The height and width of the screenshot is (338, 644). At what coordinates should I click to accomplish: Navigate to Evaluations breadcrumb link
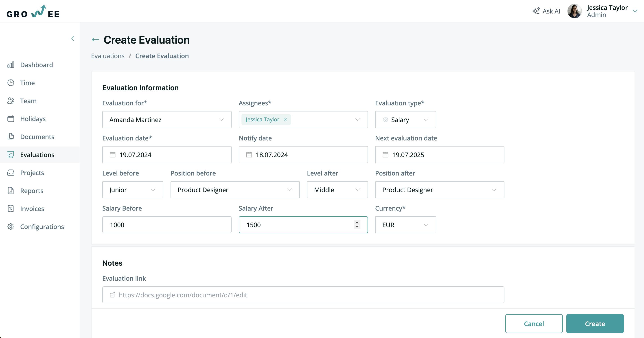pyautogui.click(x=108, y=56)
